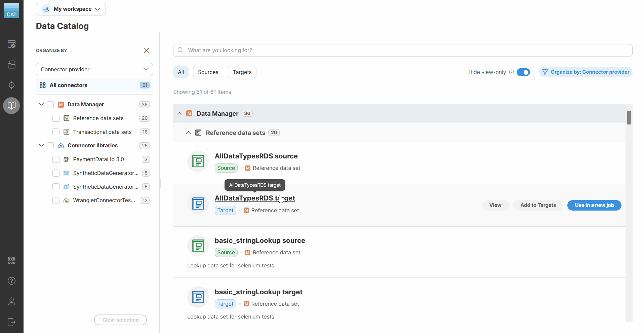Viewport: 644px width, 333px height.
Task: Select the All connectors row
Action: [94, 85]
